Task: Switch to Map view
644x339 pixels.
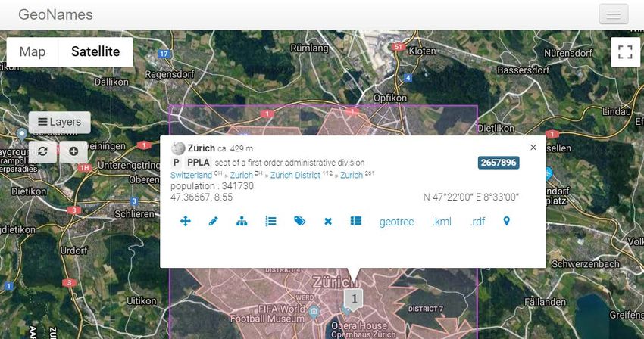Action: click(33, 51)
